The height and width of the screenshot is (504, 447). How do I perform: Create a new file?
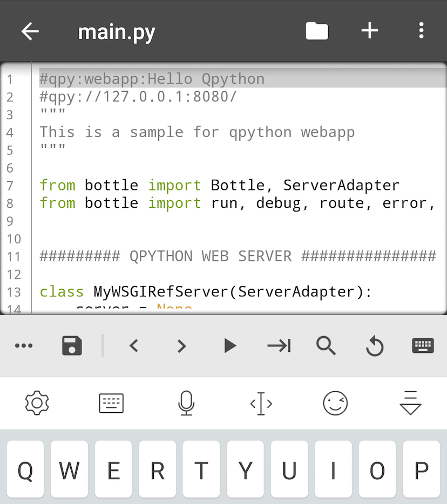[370, 31]
